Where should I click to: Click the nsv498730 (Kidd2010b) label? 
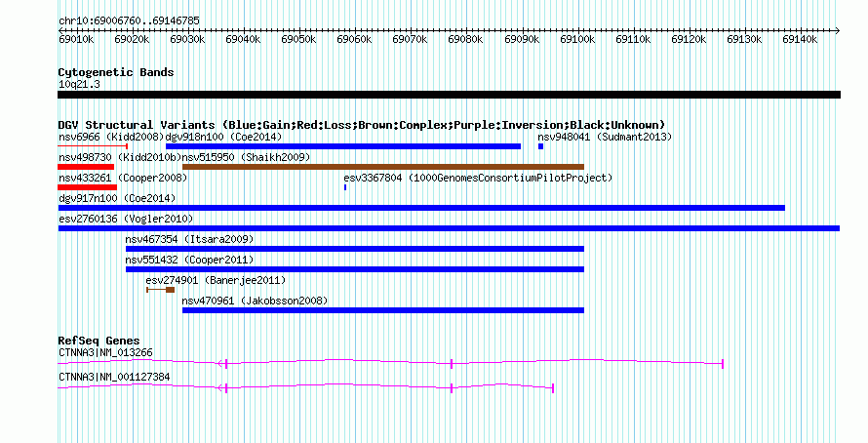pos(120,157)
